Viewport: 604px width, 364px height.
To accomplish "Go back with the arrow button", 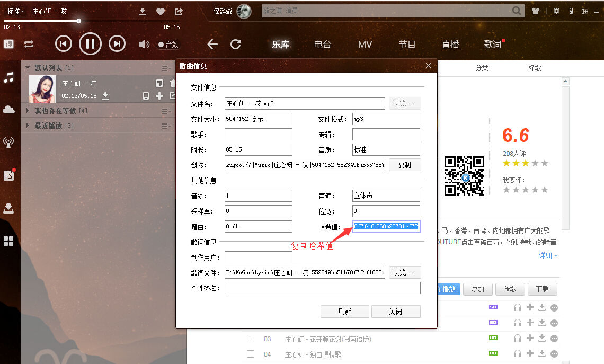I will coord(212,45).
